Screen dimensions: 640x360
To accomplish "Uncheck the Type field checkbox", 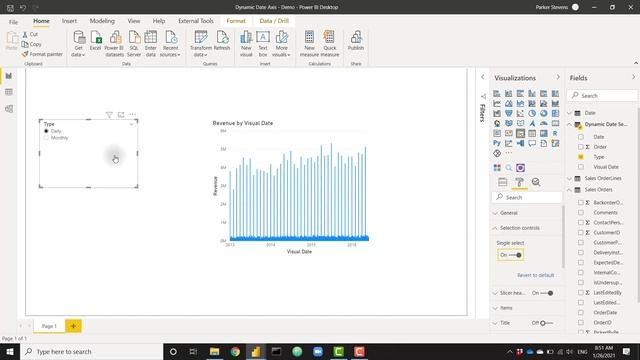I will click(581, 157).
